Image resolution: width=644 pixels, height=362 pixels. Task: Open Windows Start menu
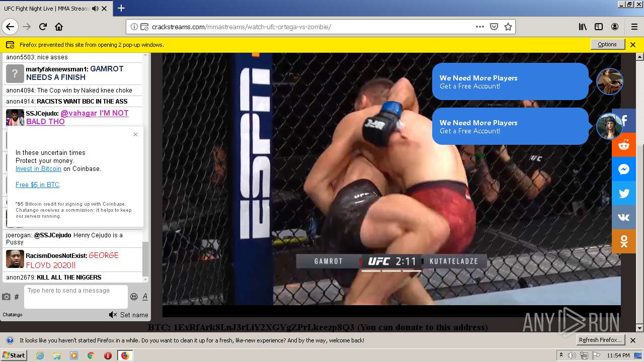click(x=14, y=355)
